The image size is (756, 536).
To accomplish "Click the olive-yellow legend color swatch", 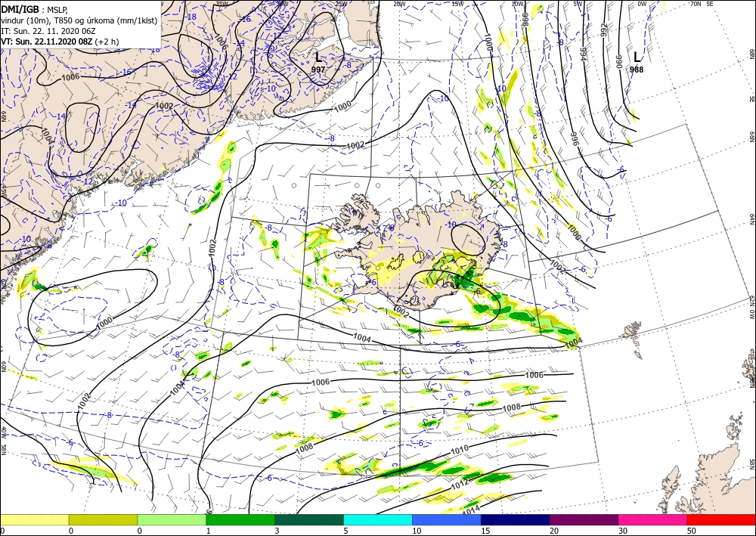I will tap(103, 519).
